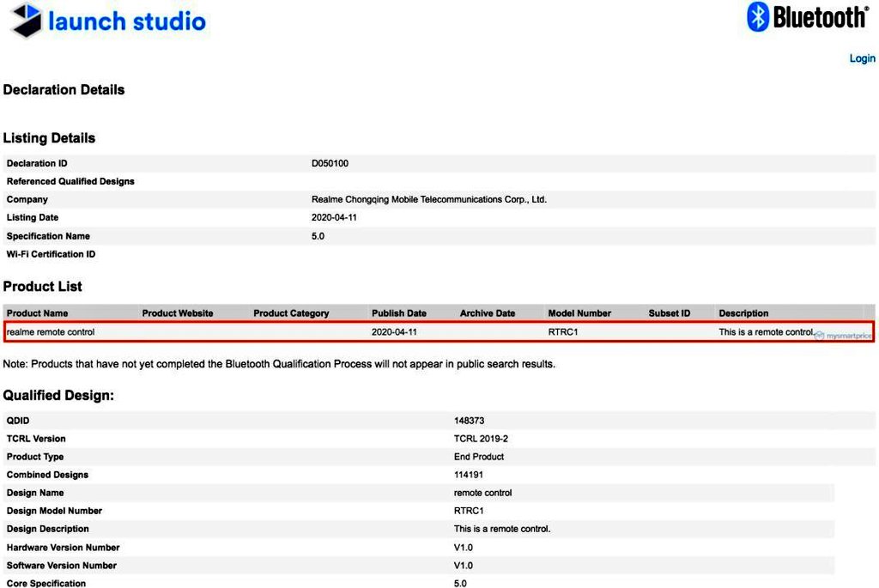Viewport: 879px width, 588px height.
Task: Select the Hardware Version Number value V1.0
Action: [x=463, y=547]
